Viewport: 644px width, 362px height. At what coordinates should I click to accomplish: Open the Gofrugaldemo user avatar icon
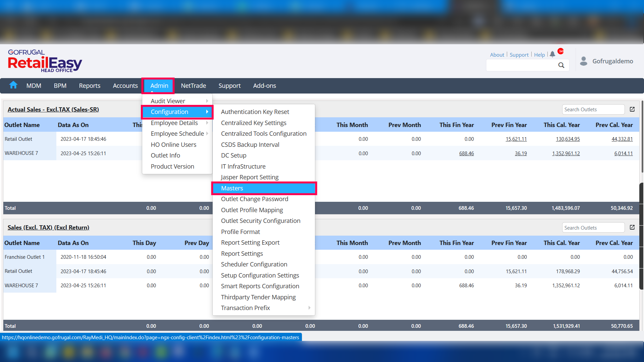coord(584,61)
